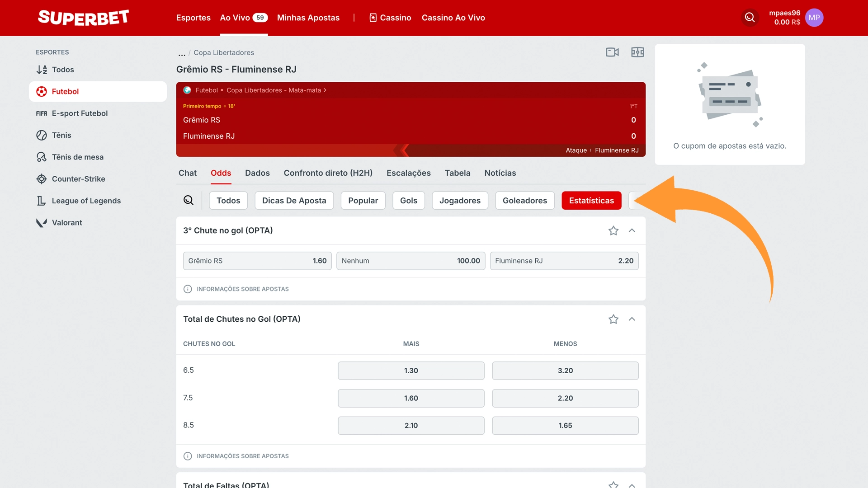868x488 pixels.
Task: Open the Esportes menu
Action: 193,18
